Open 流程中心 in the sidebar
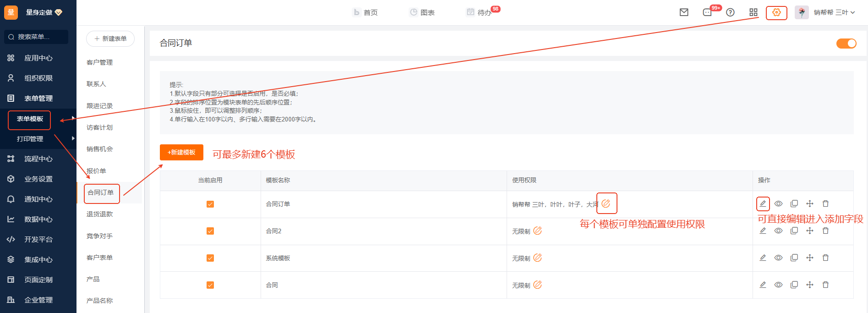Image resolution: width=868 pixels, height=313 pixels. pos(38,159)
